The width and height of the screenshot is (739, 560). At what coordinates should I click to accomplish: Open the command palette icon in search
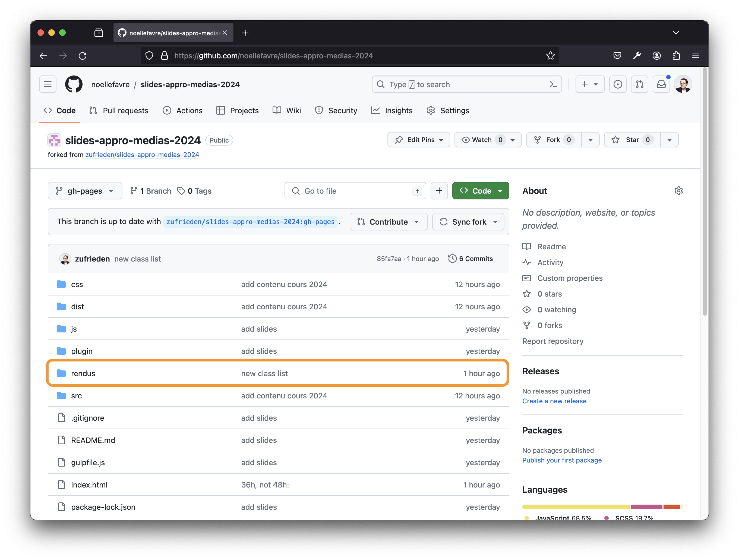tap(553, 84)
